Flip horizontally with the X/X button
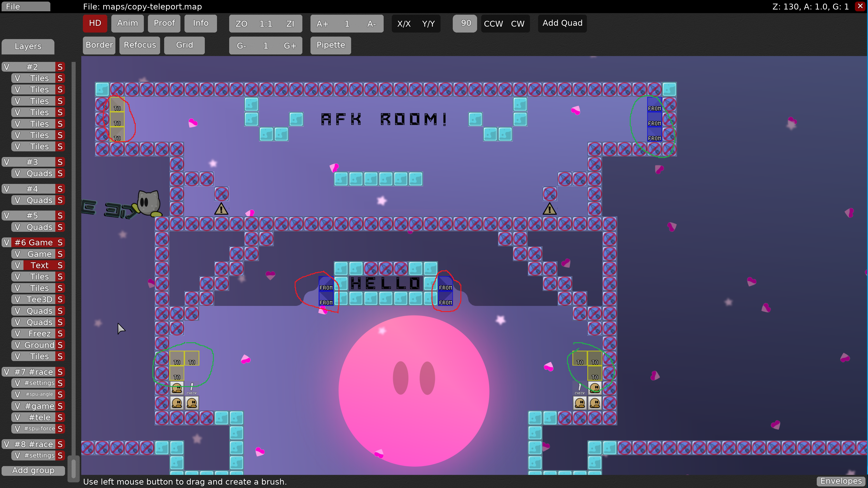This screenshot has height=488, width=868. tap(404, 23)
